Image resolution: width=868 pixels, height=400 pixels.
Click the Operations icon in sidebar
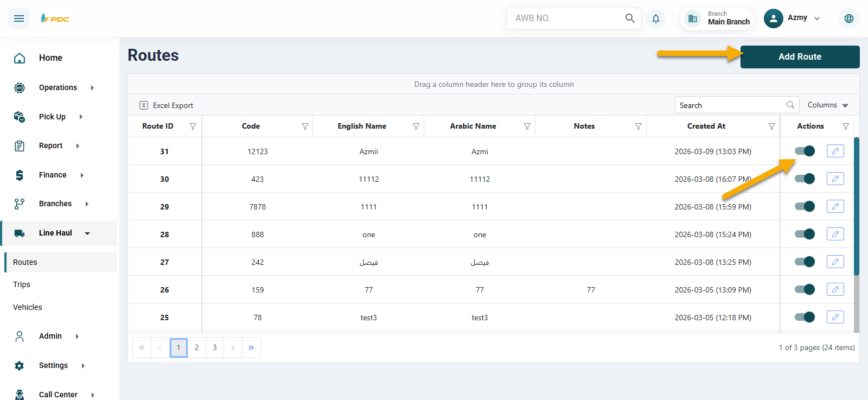coord(20,87)
